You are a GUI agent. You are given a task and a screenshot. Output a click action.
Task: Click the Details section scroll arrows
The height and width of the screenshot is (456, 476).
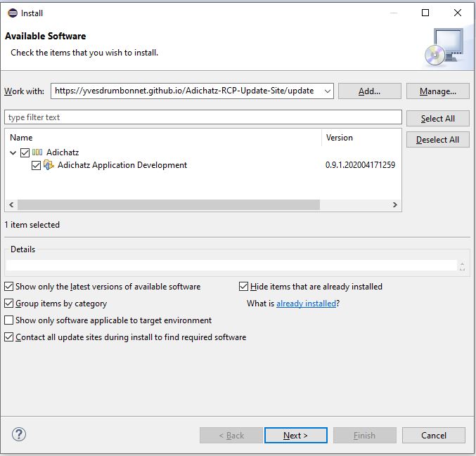point(462,266)
